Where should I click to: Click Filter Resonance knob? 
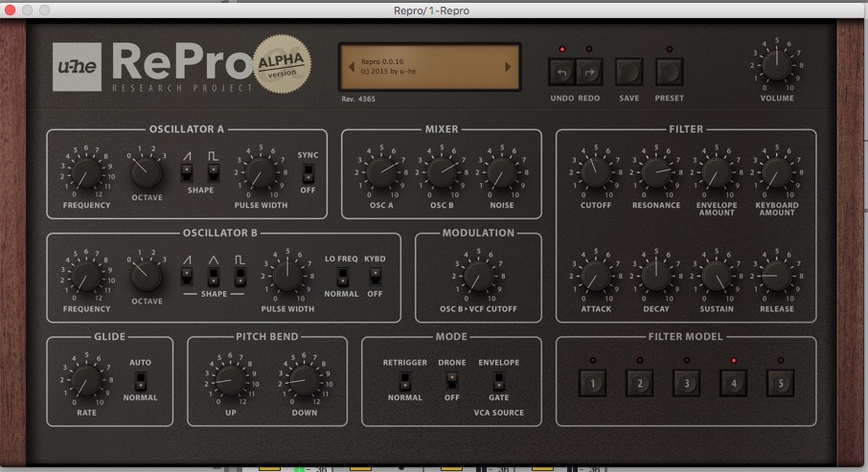656,172
